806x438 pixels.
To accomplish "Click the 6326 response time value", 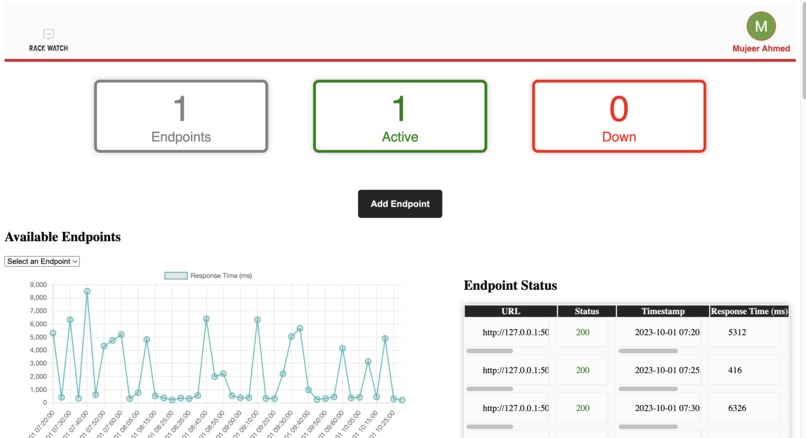I will tap(737, 408).
